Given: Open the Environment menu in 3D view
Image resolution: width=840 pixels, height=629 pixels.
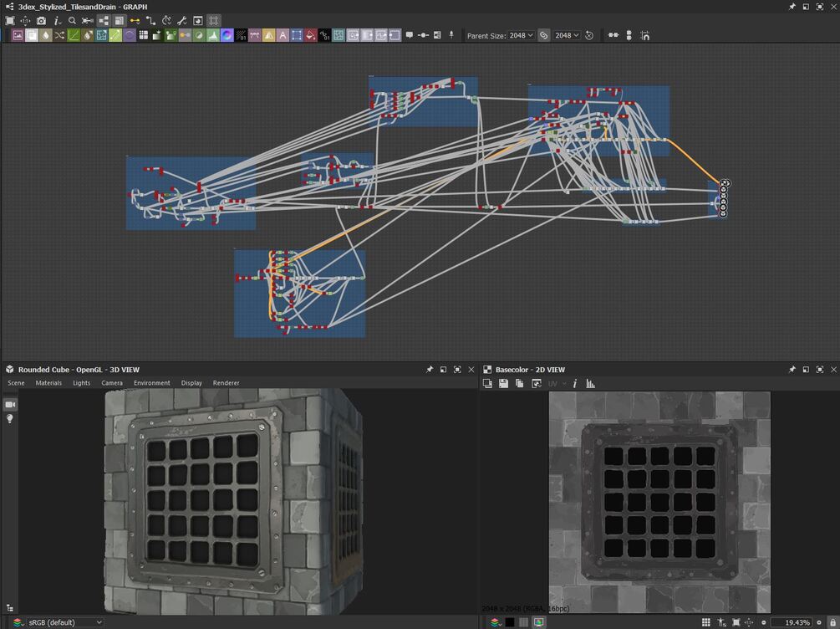Looking at the screenshot, I should point(152,383).
